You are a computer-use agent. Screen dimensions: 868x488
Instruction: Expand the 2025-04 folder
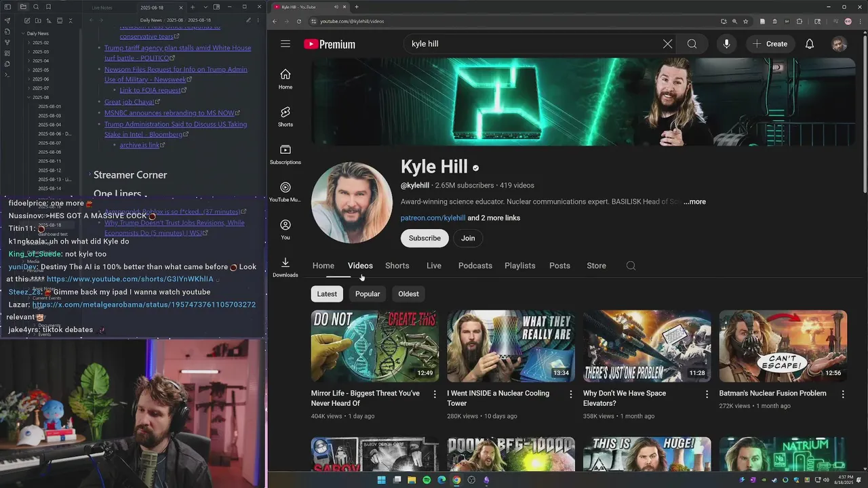point(29,61)
